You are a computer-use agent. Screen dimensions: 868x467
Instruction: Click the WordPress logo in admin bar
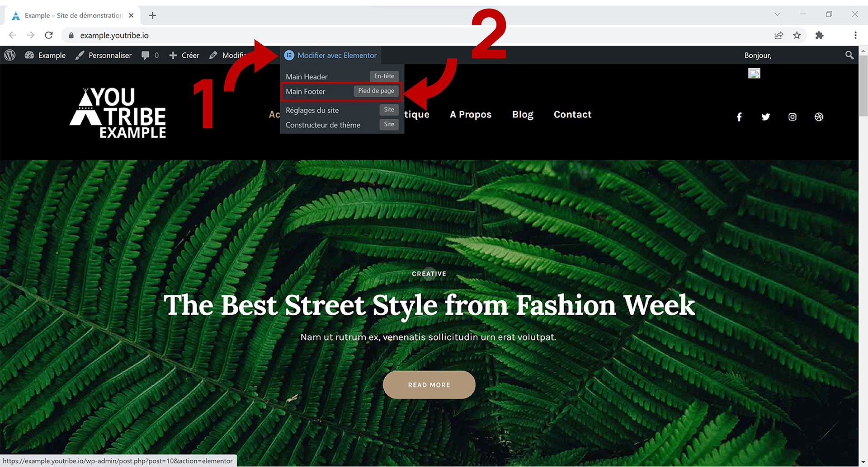(x=10, y=55)
